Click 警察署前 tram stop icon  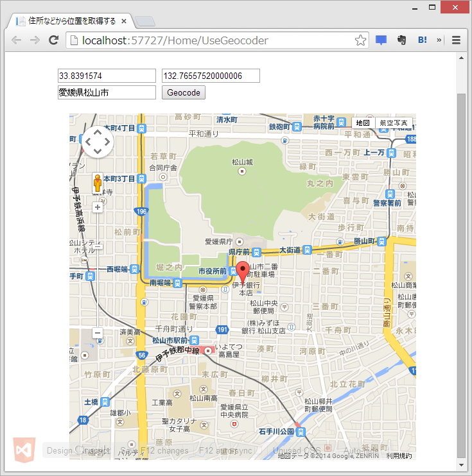tap(390, 194)
